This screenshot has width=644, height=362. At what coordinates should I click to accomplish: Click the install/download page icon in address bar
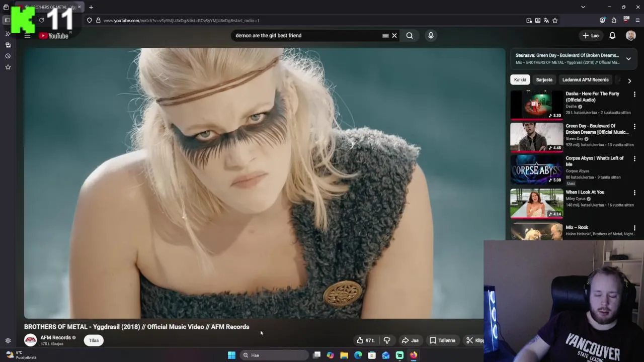538,21
